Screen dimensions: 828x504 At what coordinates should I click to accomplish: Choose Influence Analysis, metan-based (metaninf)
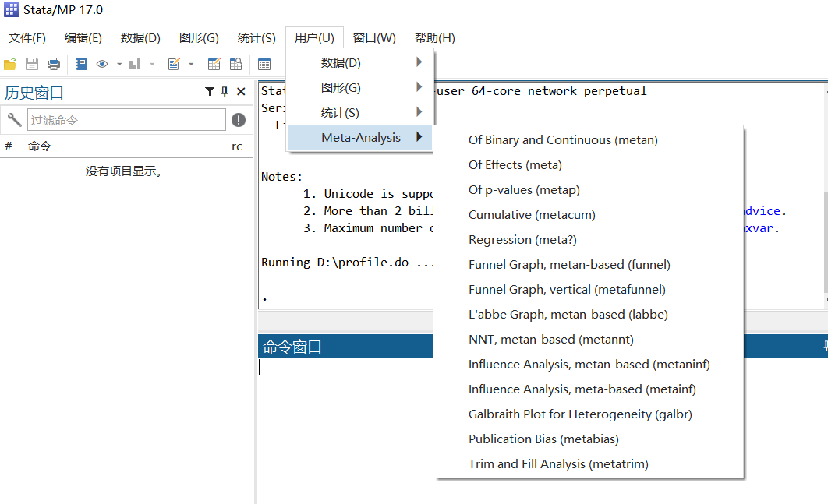point(589,364)
